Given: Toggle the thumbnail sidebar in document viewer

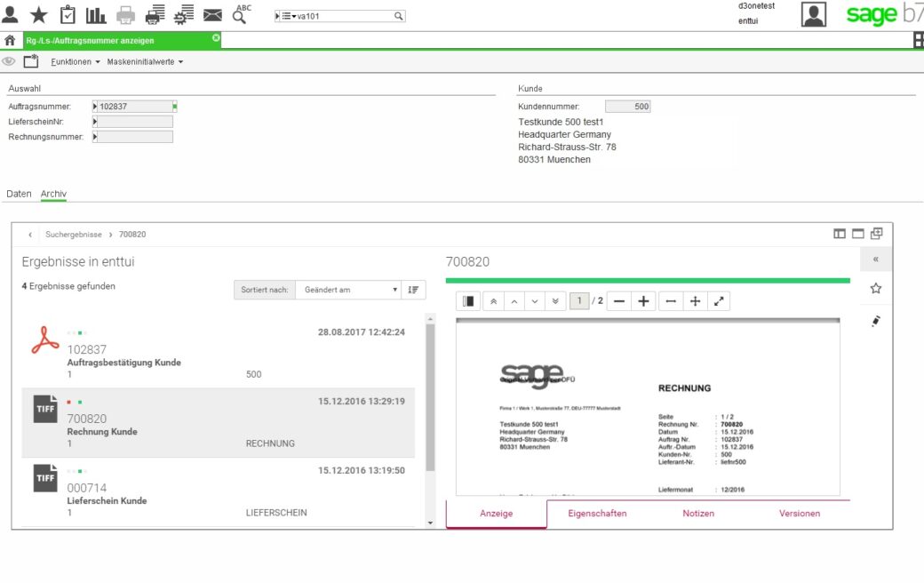Looking at the screenshot, I should (468, 301).
